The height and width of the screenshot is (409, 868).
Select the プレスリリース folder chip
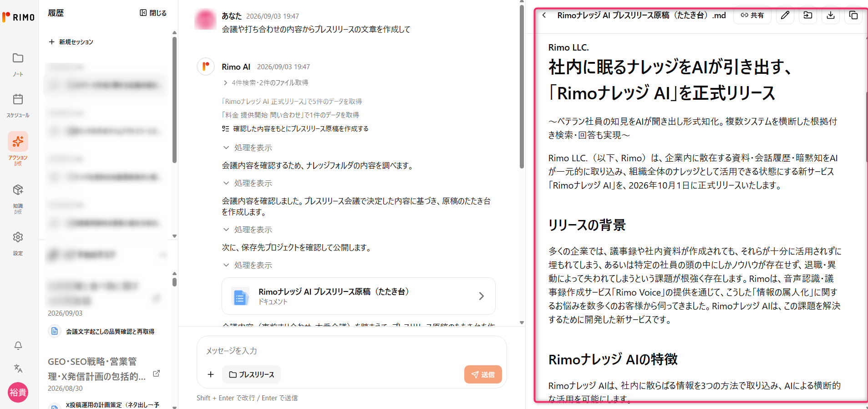click(x=252, y=374)
